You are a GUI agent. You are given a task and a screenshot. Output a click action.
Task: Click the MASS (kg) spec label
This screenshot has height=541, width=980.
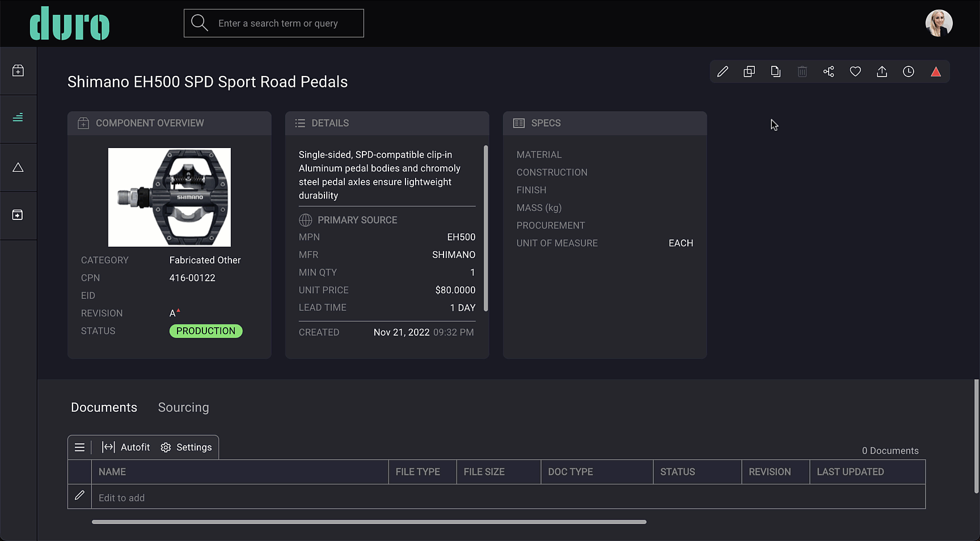pos(539,208)
